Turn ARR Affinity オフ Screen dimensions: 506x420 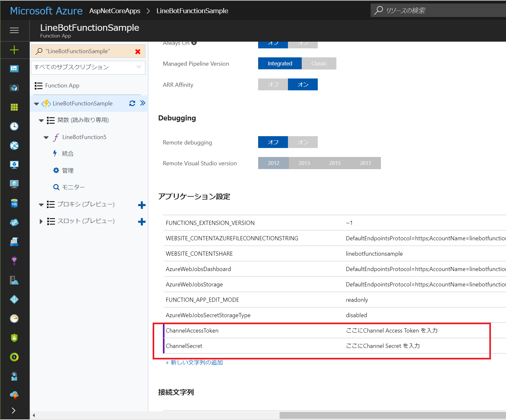point(273,85)
